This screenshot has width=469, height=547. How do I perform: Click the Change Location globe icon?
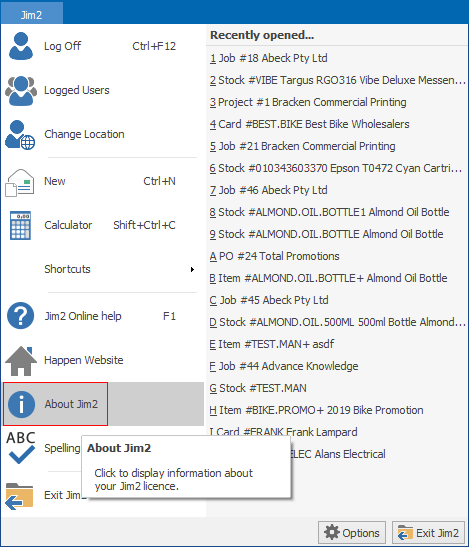(x=20, y=135)
